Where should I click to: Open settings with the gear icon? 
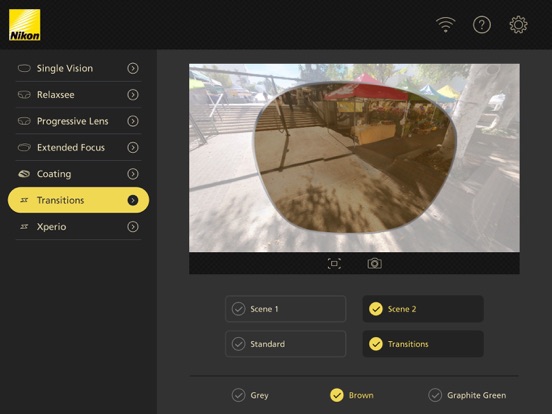(518, 25)
